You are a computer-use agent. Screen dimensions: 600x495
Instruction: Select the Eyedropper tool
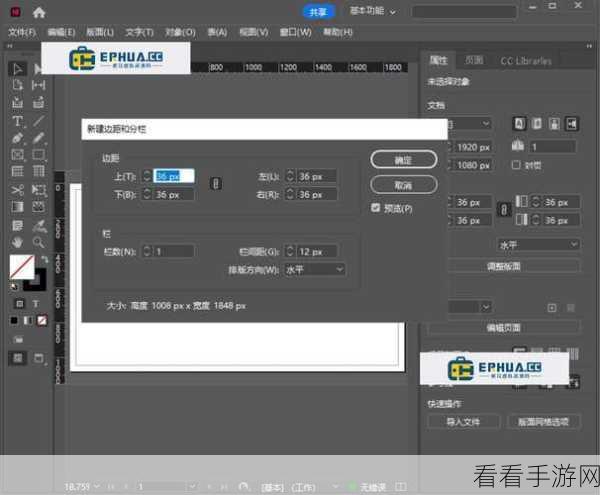click(x=39, y=226)
